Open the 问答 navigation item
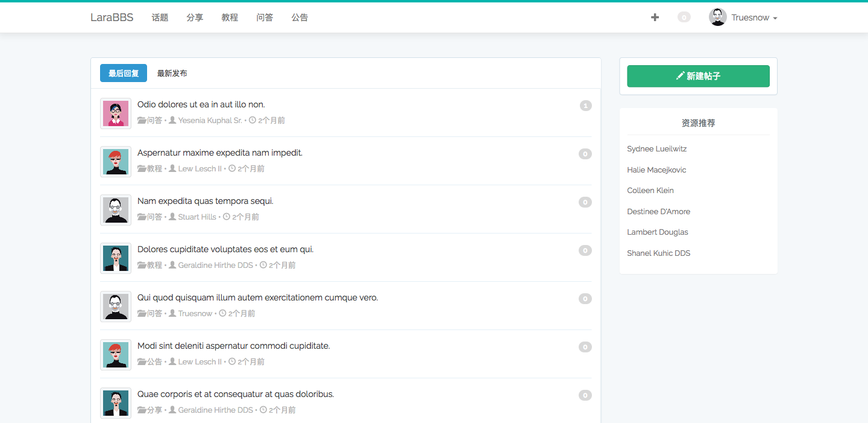Screen dimensions: 868x423 (x=265, y=17)
